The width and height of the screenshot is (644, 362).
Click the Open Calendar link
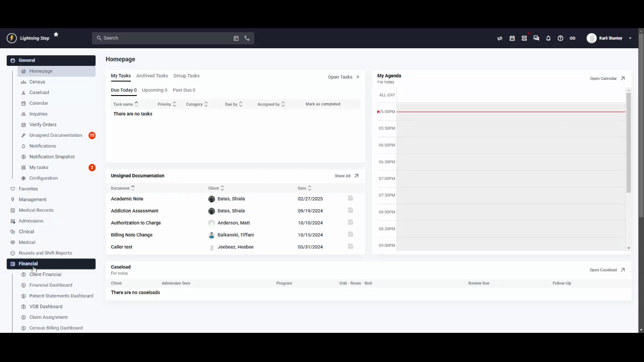tap(607, 78)
